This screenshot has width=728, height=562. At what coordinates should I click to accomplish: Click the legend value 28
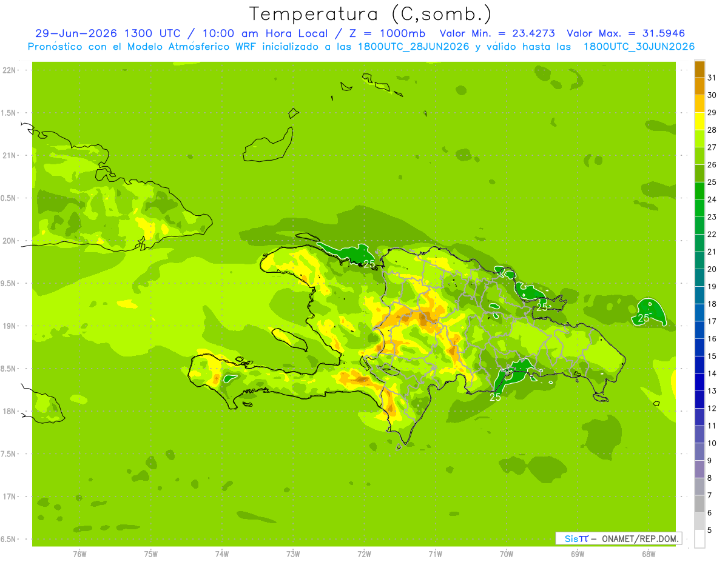[712, 130]
